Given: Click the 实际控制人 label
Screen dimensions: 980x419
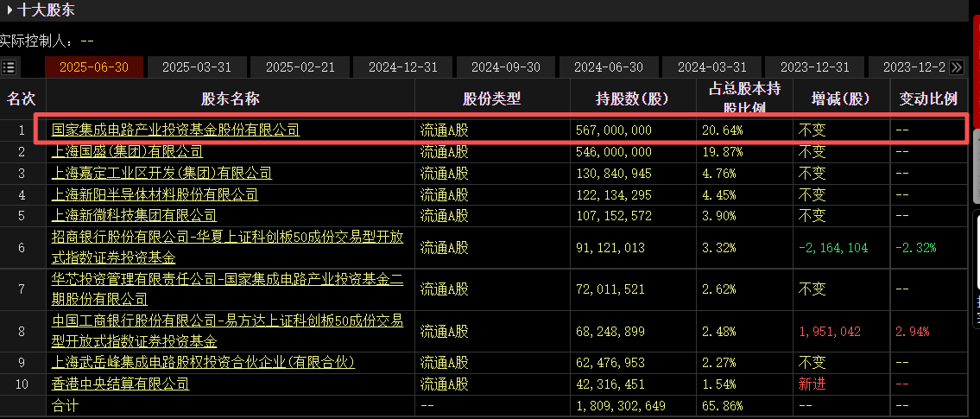Looking at the screenshot, I should click(35, 41).
